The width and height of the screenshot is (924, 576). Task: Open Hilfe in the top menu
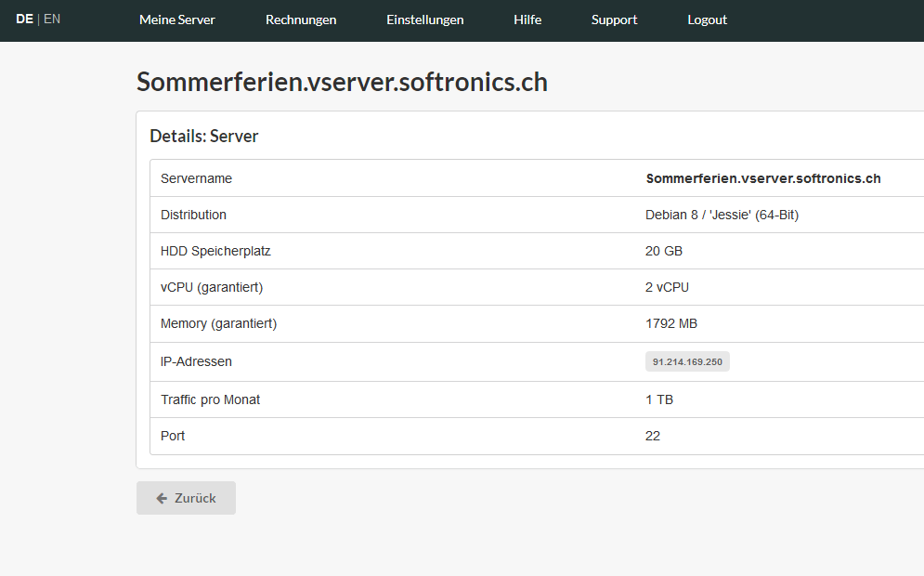[527, 20]
